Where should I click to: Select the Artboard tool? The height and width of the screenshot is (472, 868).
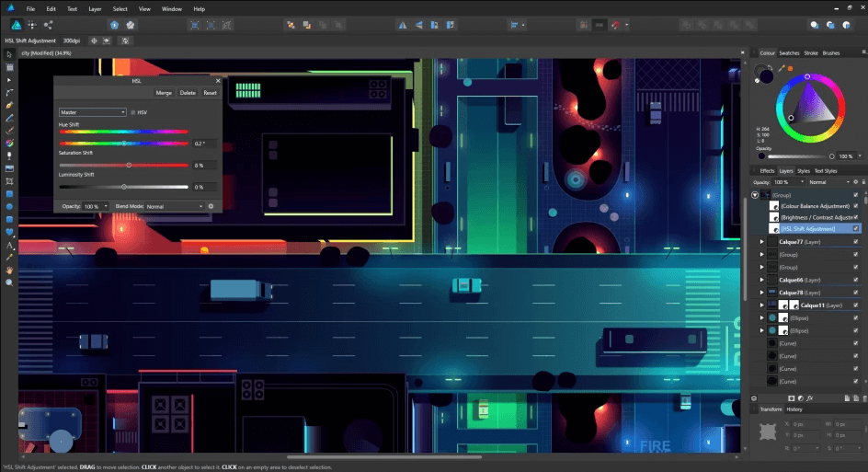(9, 67)
